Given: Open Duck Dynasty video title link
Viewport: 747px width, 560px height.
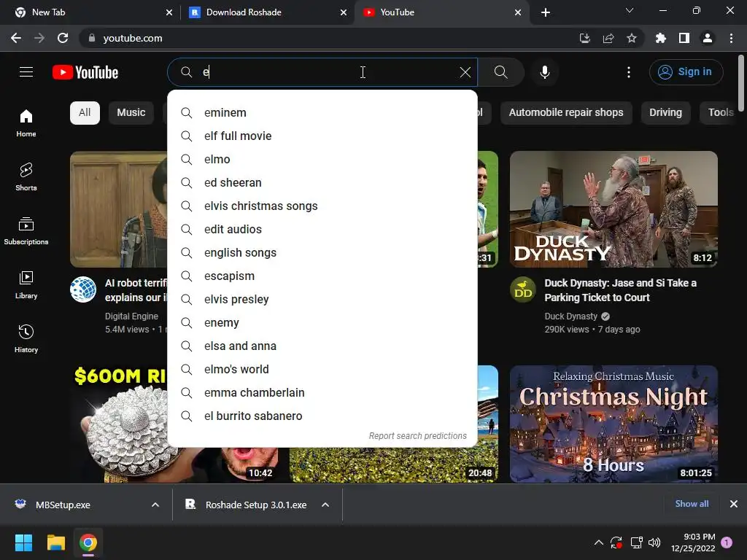Looking at the screenshot, I should 620,290.
